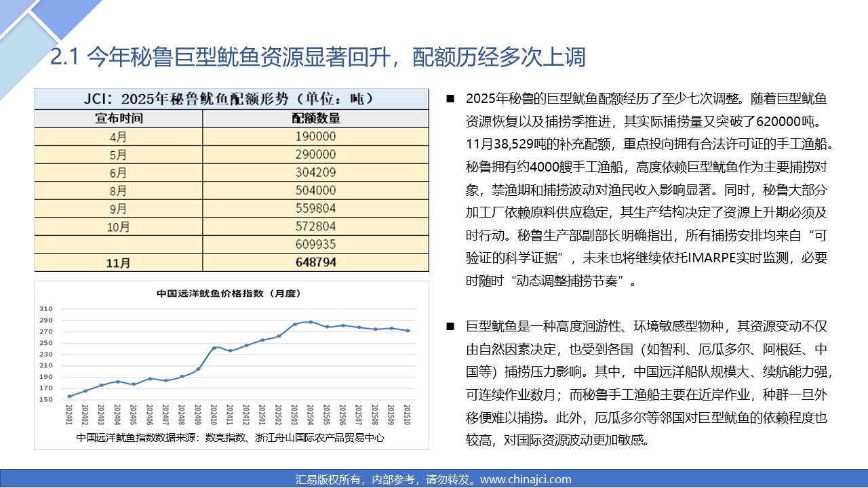The width and height of the screenshot is (868, 488).
Task: Click the 202401 x-axis label
Action: (x=70, y=415)
